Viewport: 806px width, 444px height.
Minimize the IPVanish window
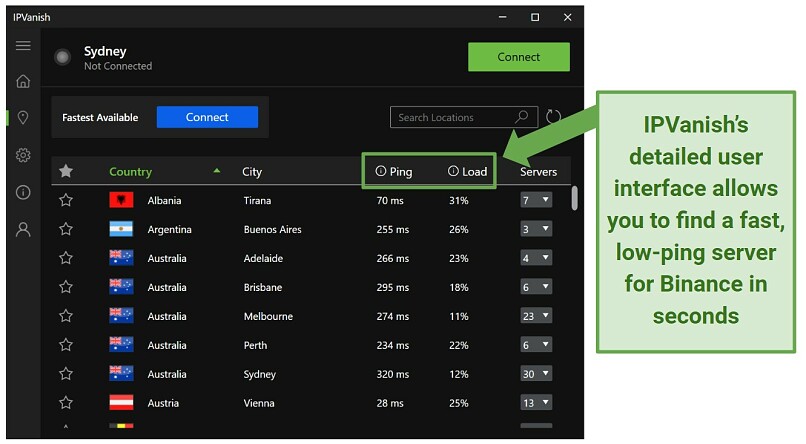(503, 17)
